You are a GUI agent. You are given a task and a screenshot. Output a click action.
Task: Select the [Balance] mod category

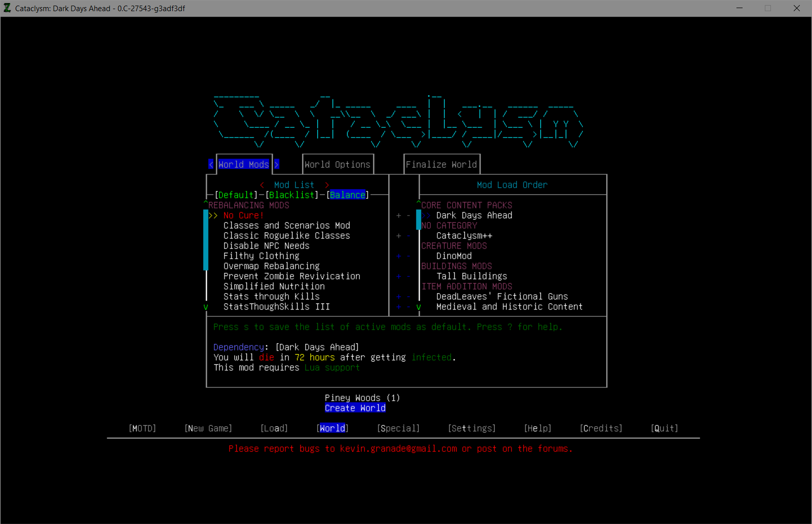pos(348,195)
